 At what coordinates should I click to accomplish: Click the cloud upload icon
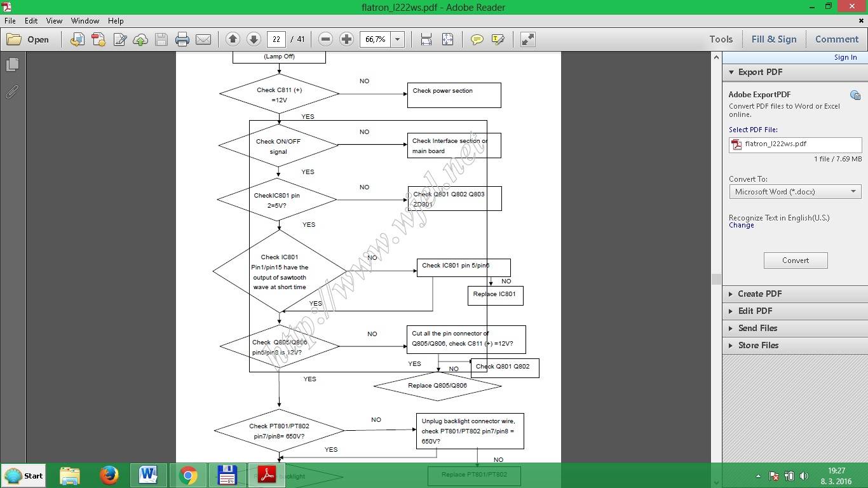[x=140, y=39]
